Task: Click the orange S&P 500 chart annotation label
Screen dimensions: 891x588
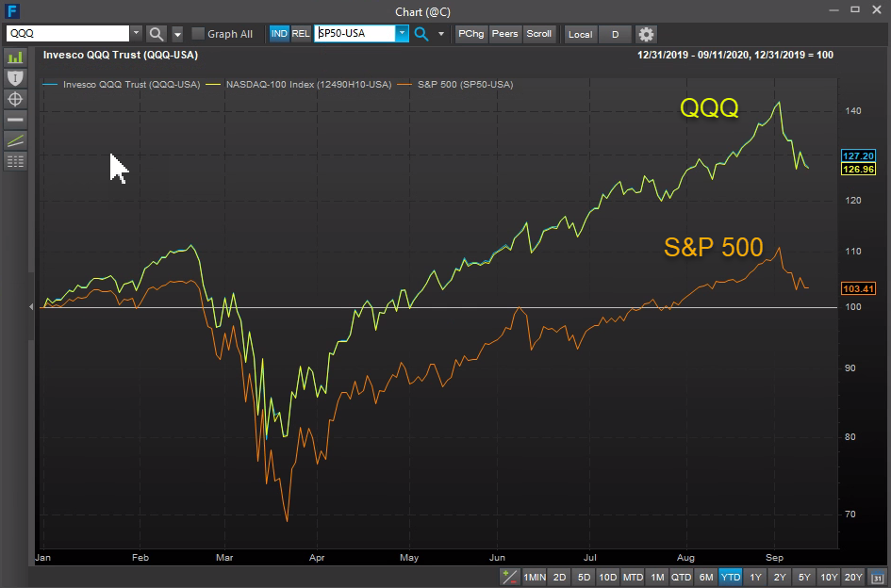Action: coord(713,247)
